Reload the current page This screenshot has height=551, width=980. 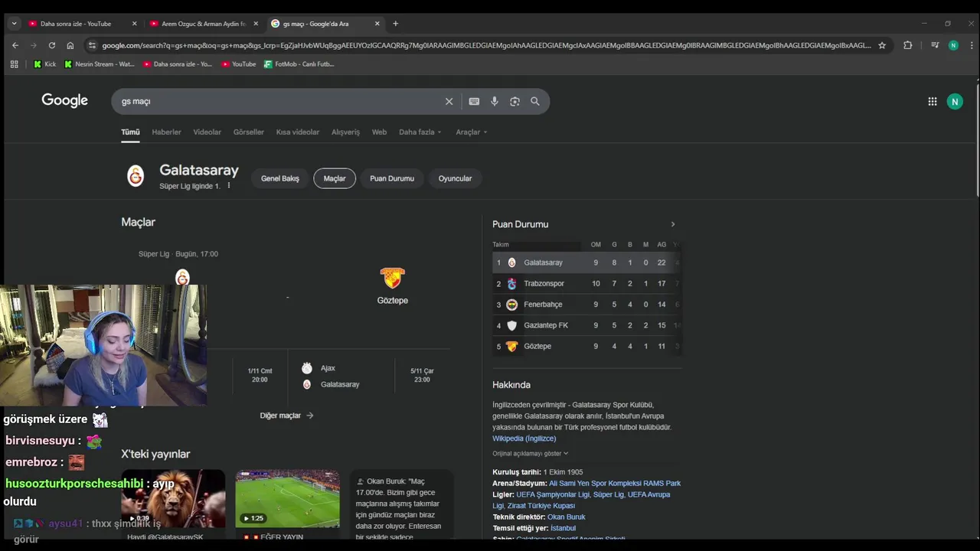(x=51, y=45)
